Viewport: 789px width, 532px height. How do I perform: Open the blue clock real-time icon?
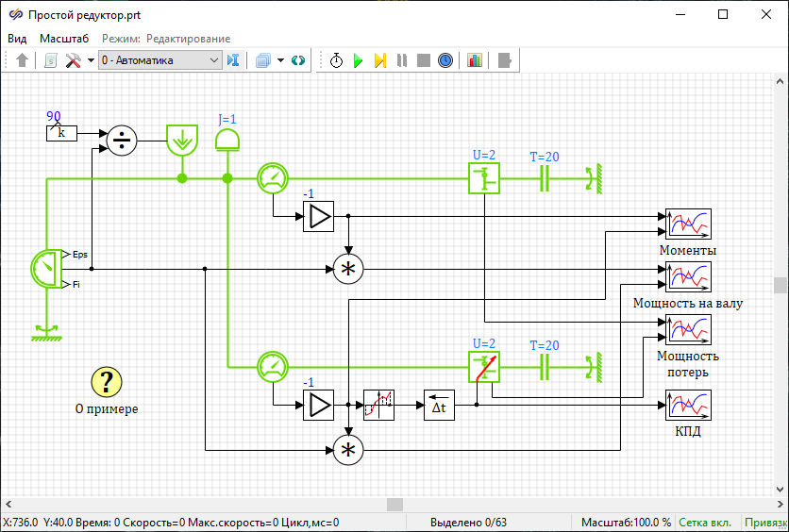click(445, 60)
